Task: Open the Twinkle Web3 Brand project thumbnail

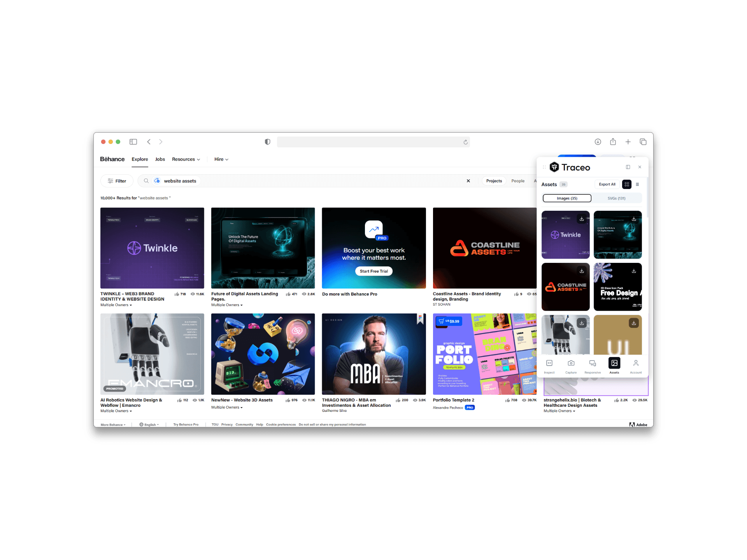Action: point(152,248)
